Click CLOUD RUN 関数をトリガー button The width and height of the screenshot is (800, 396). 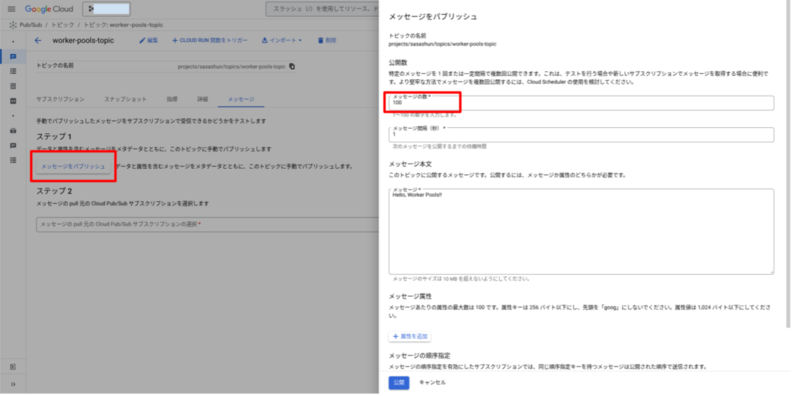point(210,40)
